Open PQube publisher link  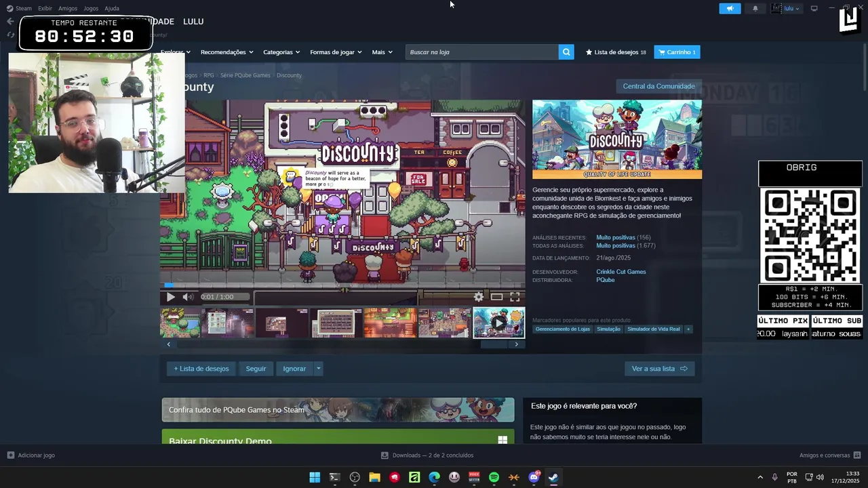pos(606,280)
